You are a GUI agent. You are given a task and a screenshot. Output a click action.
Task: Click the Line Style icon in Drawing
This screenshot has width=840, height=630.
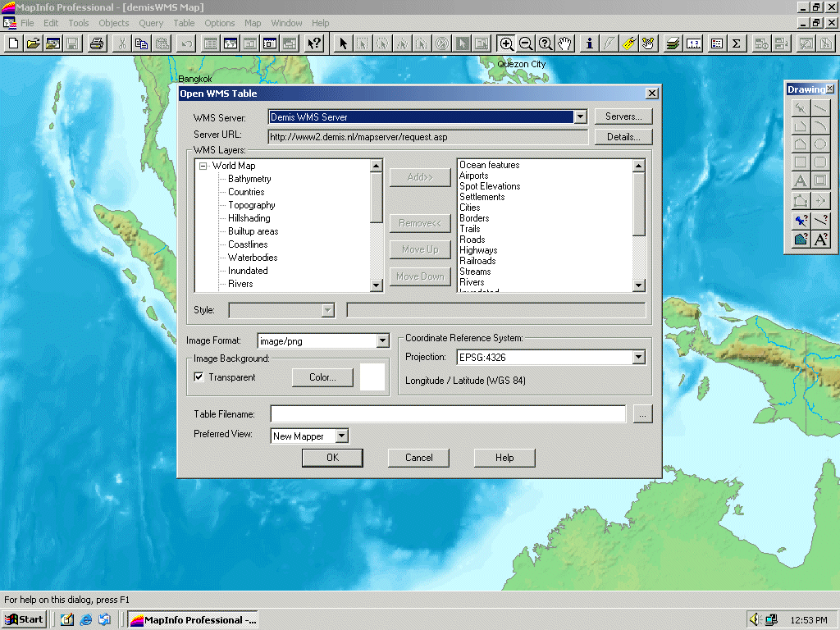tap(820, 220)
